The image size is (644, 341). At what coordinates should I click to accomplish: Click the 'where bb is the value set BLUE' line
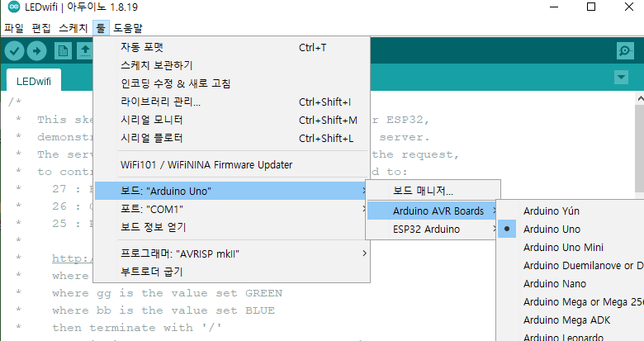click(x=163, y=310)
